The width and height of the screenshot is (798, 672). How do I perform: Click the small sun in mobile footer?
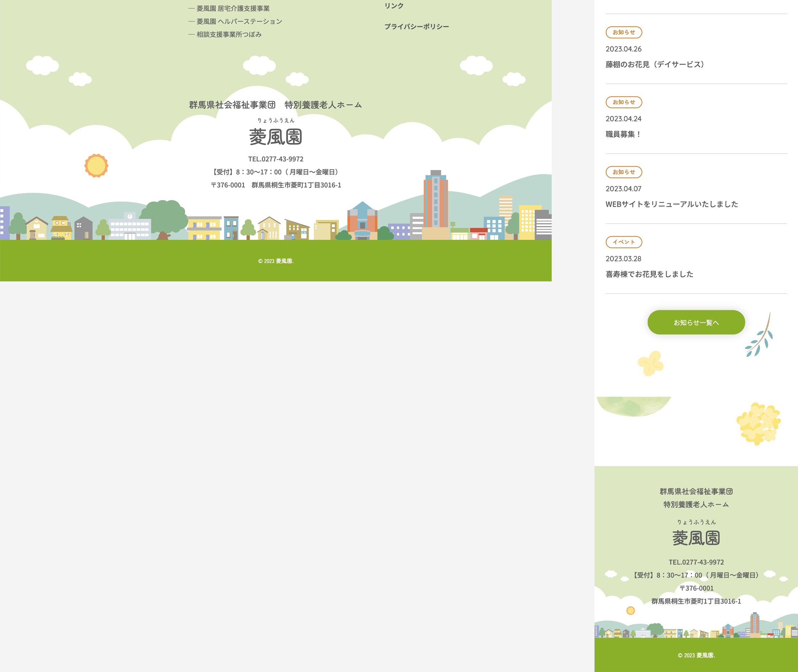click(x=631, y=610)
